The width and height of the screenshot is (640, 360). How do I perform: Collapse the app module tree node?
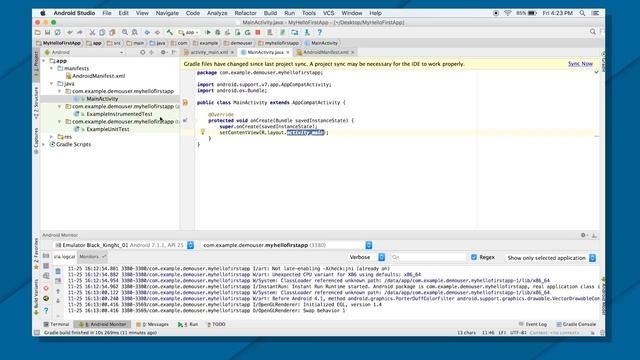point(44,61)
